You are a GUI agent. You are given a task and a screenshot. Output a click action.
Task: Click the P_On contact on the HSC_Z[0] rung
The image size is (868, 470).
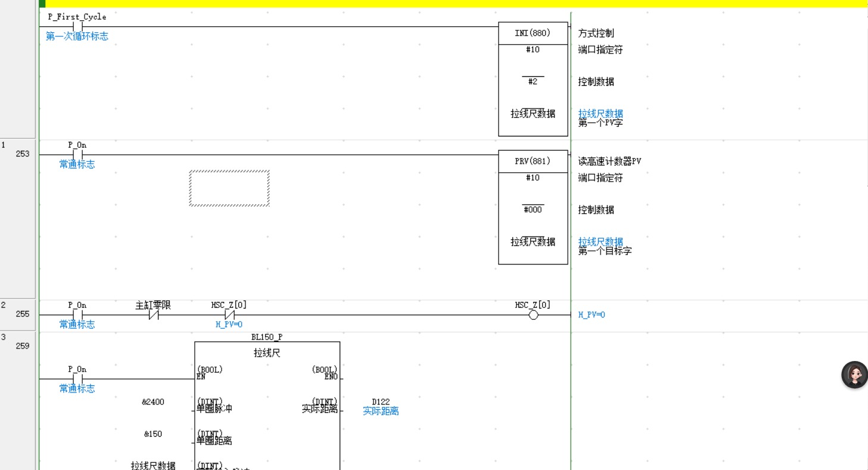pos(77,315)
